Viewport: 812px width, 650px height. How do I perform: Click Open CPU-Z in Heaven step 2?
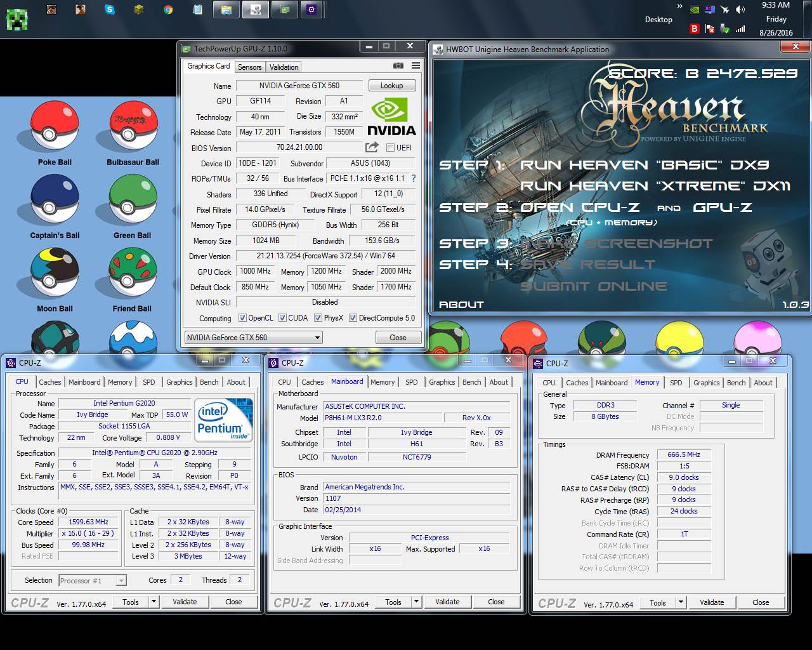(580, 208)
